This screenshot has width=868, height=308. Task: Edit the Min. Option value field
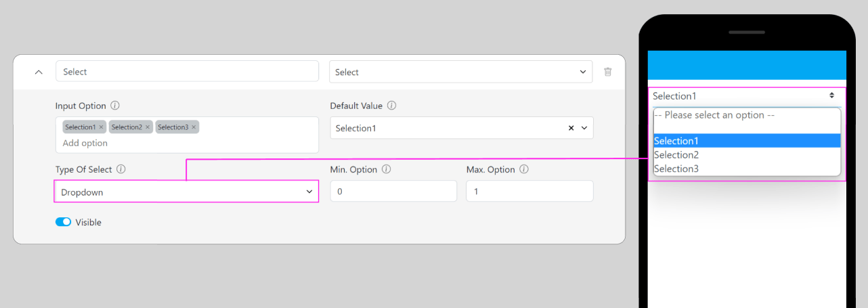click(x=393, y=192)
